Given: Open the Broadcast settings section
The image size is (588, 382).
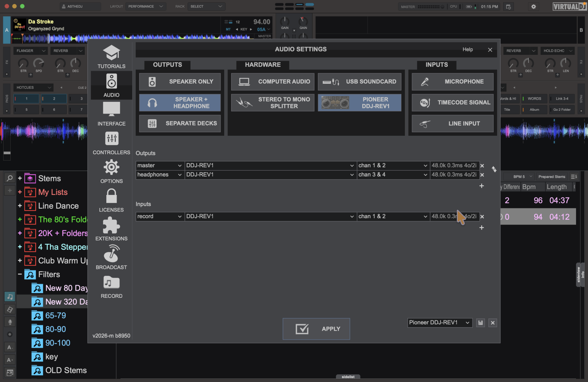Looking at the screenshot, I should [111, 257].
